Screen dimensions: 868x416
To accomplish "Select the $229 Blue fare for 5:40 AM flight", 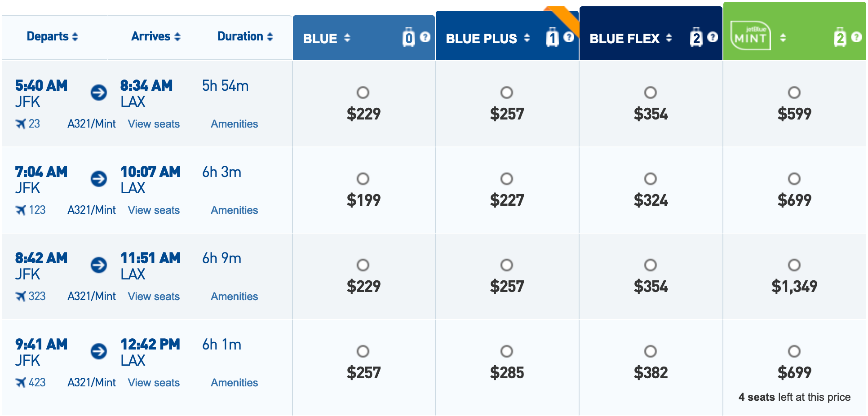I will coord(363,93).
